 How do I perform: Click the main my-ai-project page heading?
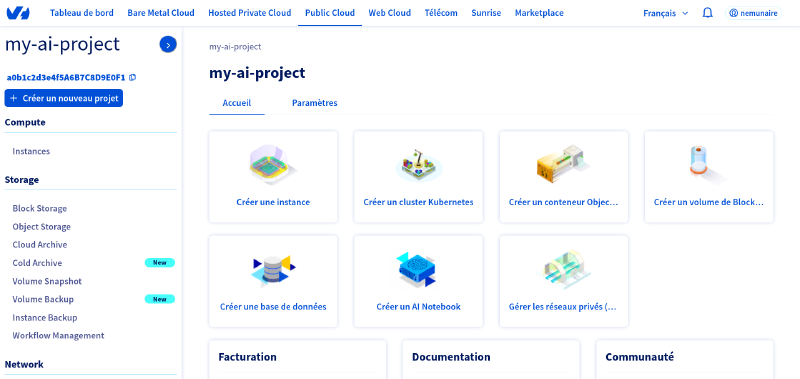pos(257,73)
